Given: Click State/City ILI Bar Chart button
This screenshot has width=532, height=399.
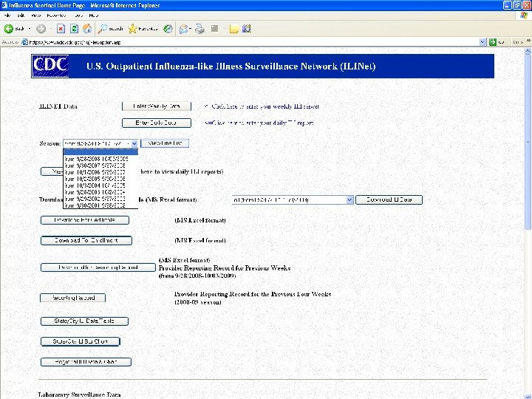Looking at the screenshot, I should click(x=81, y=341).
